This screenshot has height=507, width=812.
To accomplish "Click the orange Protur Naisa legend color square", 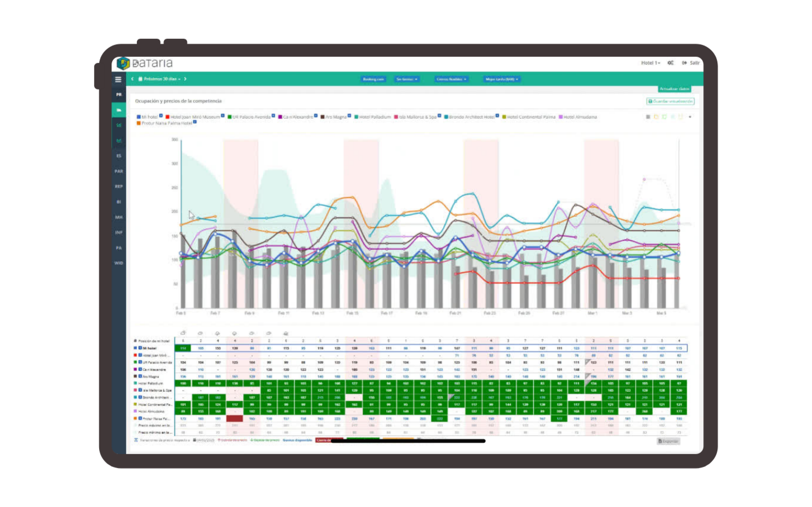I will (x=139, y=123).
